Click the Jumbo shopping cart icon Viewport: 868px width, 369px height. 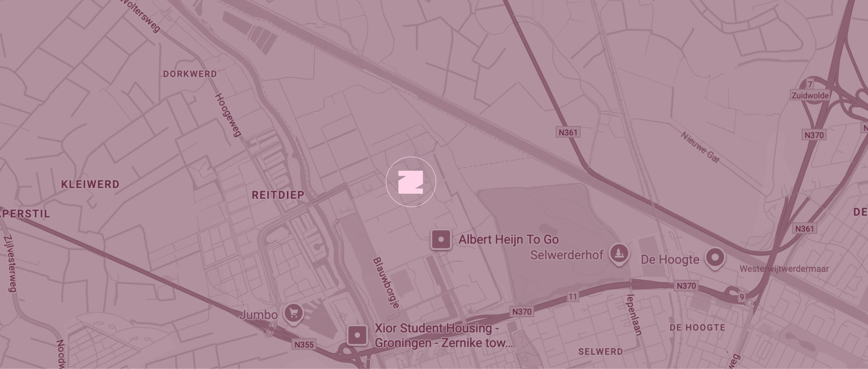point(293,314)
